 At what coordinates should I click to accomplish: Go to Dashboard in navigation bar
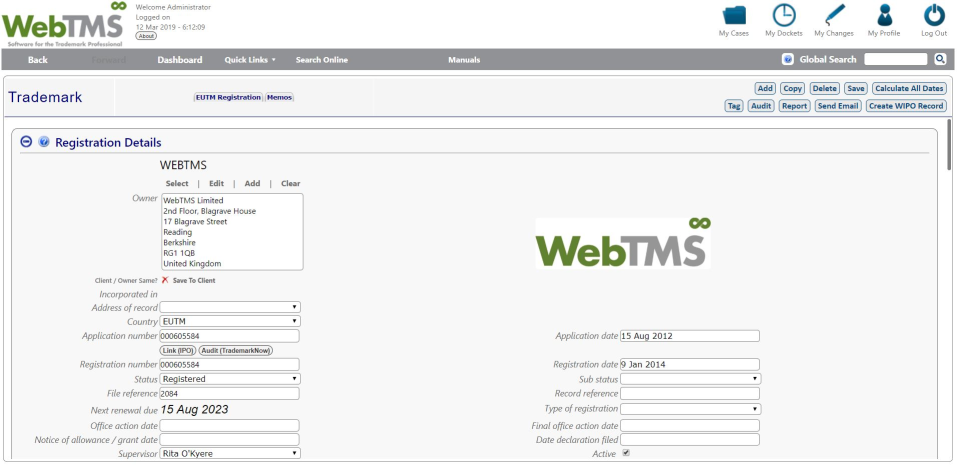(x=179, y=60)
